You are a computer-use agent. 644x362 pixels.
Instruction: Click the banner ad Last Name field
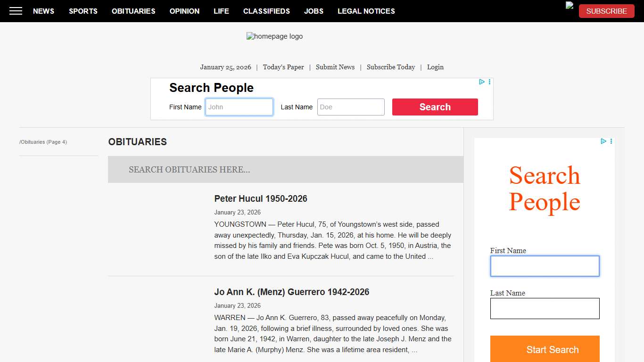point(351,107)
